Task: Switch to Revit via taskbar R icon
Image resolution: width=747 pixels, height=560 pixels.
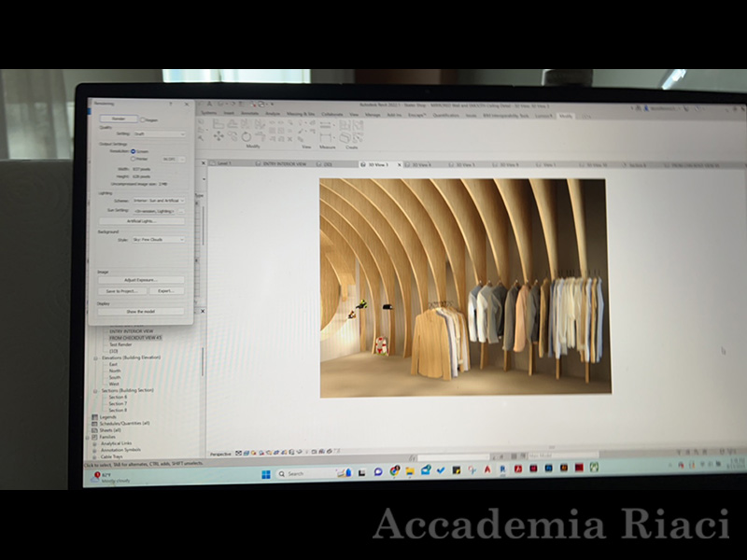Action: pyautogui.click(x=502, y=469)
